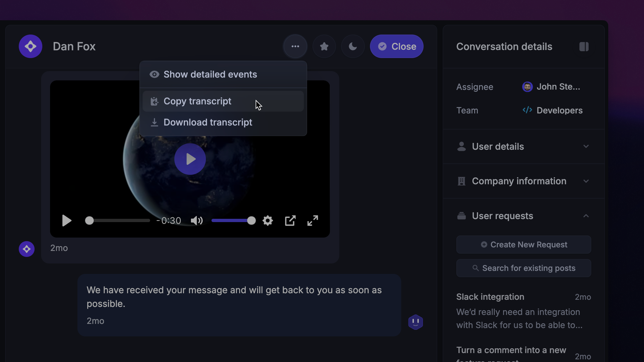This screenshot has height=362, width=644.
Task: Change the assignee John Ste...
Action: coord(551,87)
